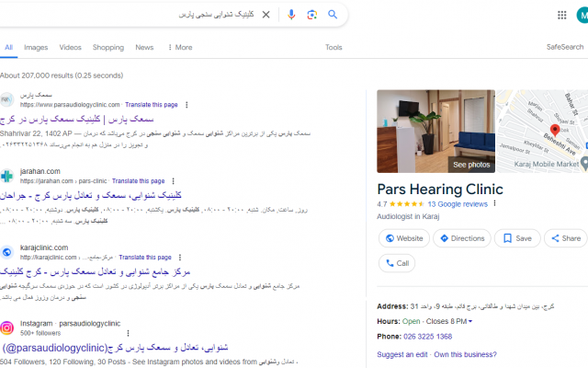Click the parsaudiologyclinic.com site favicon

(x=7, y=99)
